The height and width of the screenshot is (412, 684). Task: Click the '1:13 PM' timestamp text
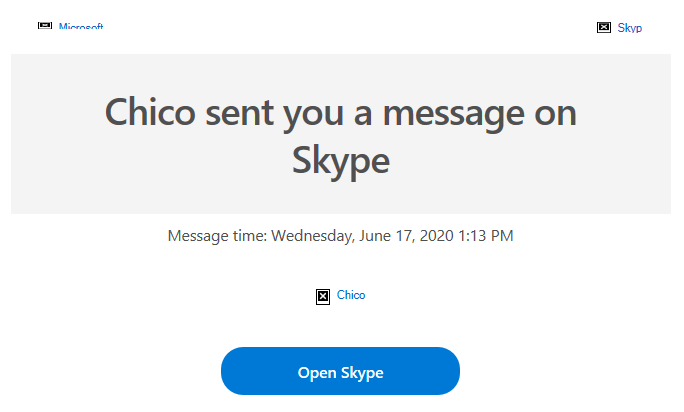click(483, 237)
